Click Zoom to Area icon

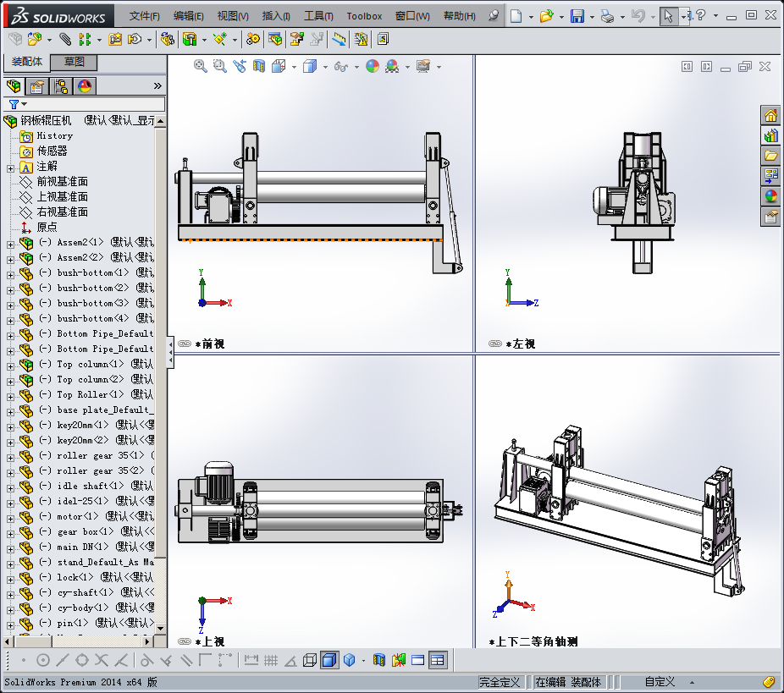pos(220,66)
